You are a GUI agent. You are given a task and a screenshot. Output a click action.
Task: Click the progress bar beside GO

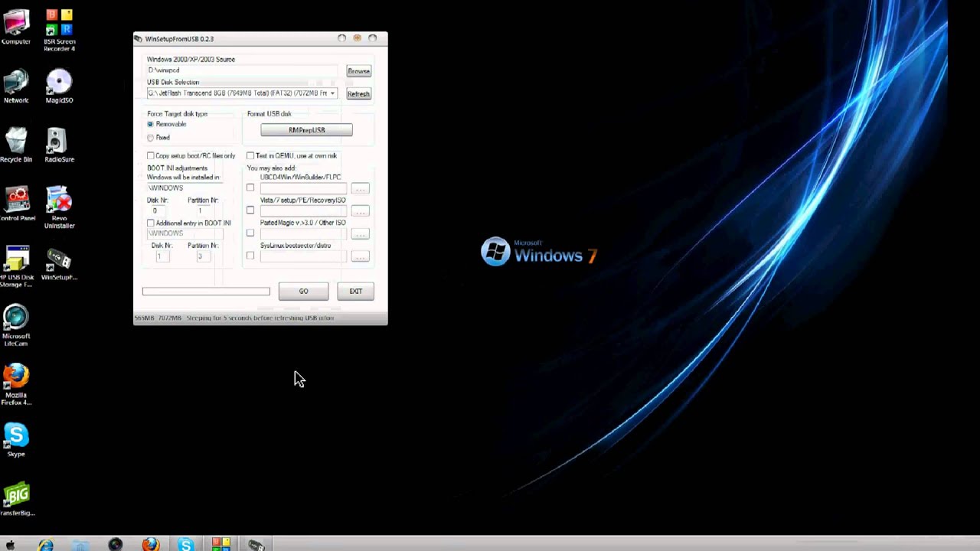pyautogui.click(x=206, y=292)
